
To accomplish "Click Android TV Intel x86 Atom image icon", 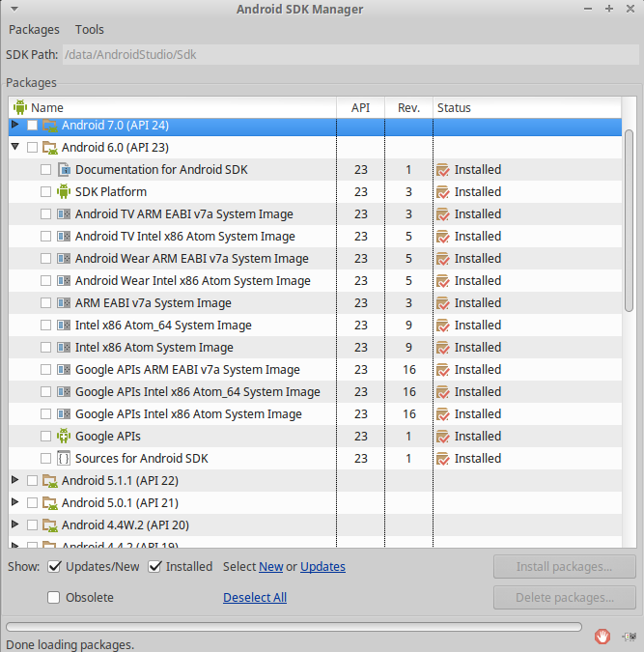I will pos(64,237).
